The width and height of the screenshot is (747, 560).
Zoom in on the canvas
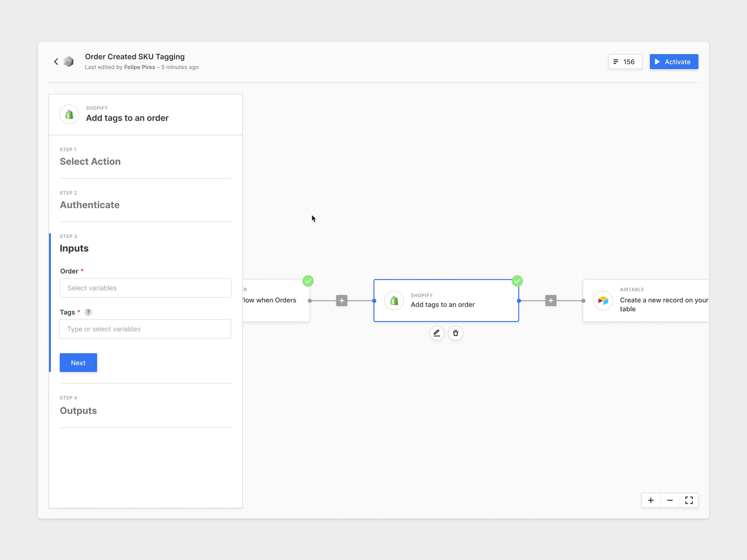(x=651, y=500)
